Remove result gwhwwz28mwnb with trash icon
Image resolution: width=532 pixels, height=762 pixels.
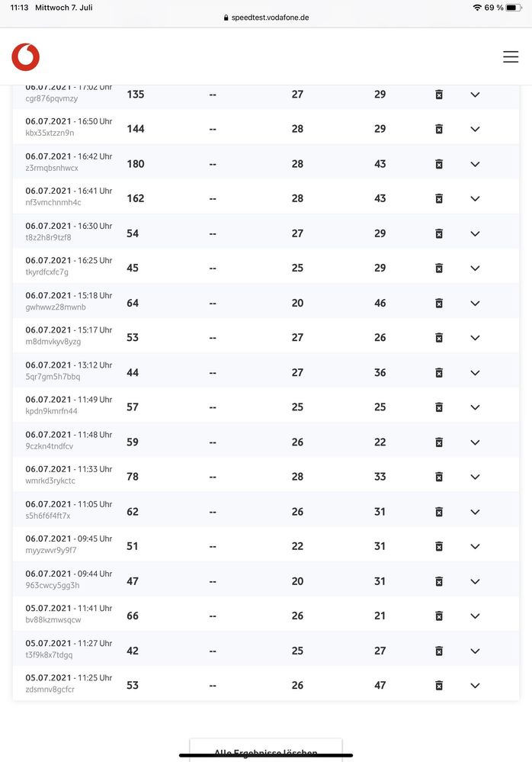pyautogui.click(x=439, y=303)
